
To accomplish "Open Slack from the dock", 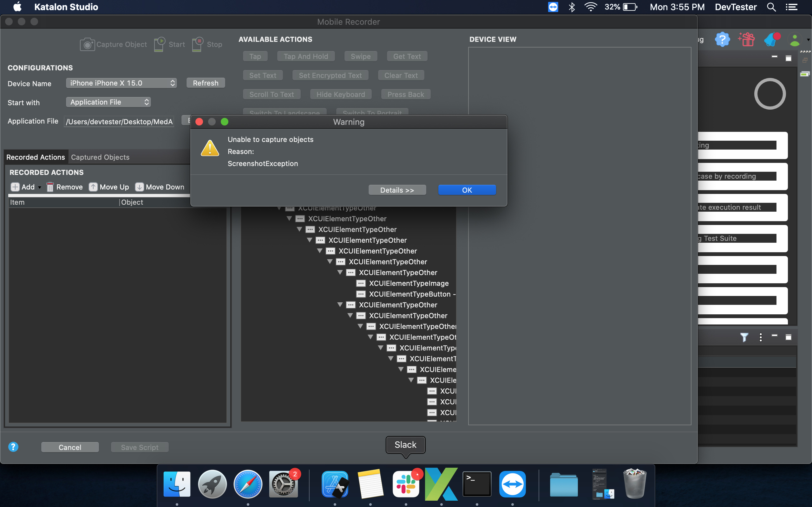I will point(406,484).
